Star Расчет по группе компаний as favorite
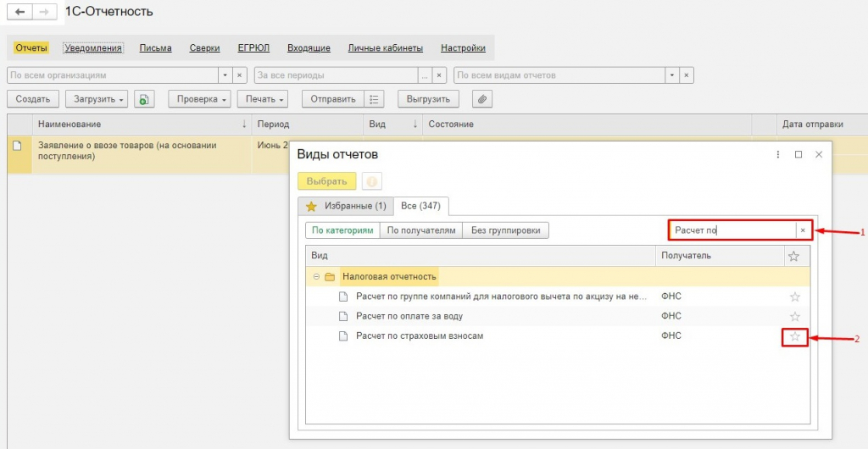 795,297
